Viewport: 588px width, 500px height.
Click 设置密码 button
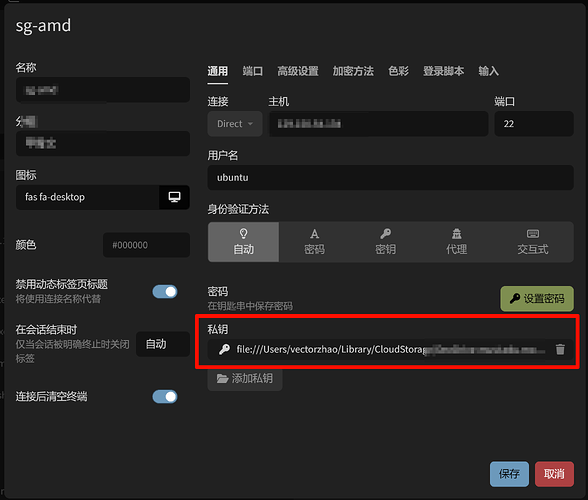(537, 299)
